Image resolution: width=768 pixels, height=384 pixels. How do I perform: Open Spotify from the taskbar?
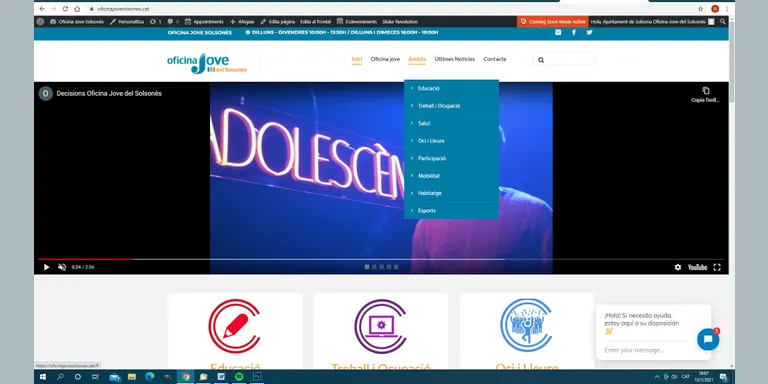239,377
